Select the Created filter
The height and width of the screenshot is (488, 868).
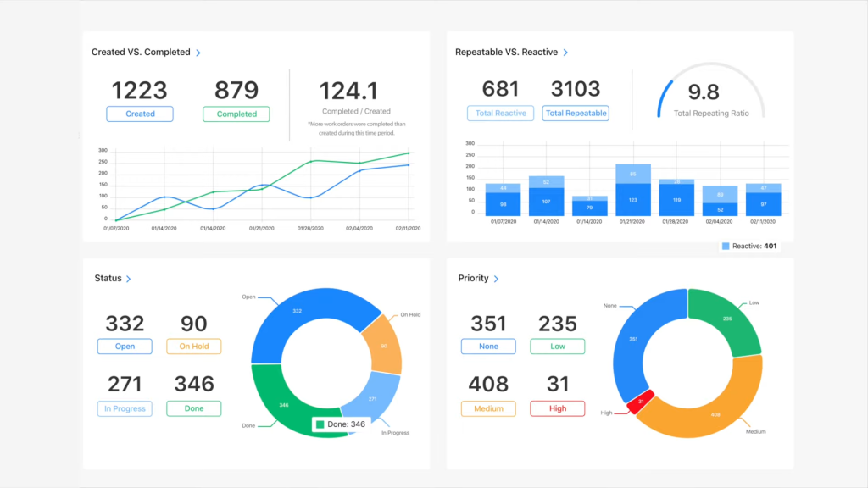[x=139, y=114]
